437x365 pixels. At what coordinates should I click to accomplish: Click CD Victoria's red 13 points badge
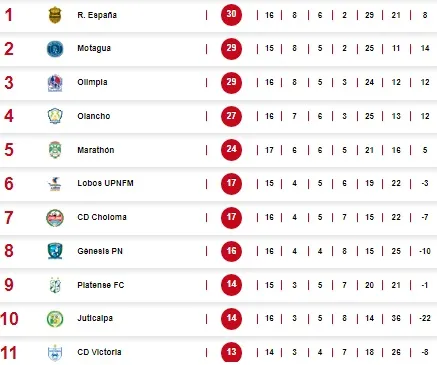click(x=231, y=352)
